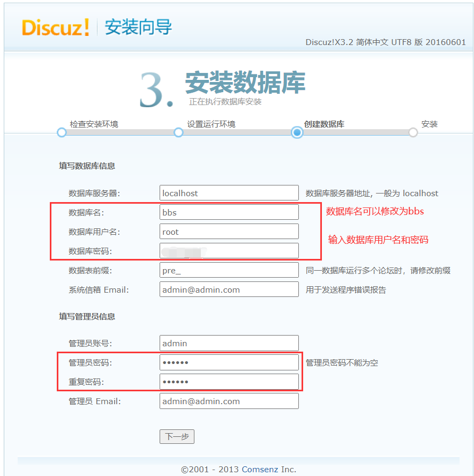Focus the system mailbox Email field
474x476 pixels.
(x=229, y=289)
